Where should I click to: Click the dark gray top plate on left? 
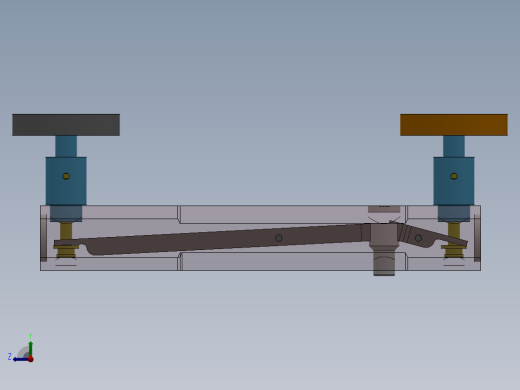pyautogui.click(x=66, y=125)
